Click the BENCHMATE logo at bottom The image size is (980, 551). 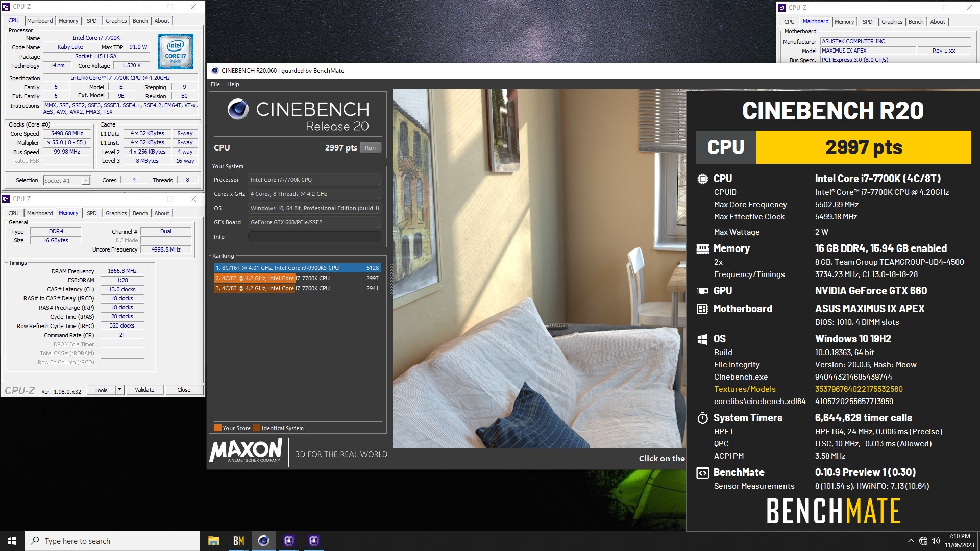click(833, 511)
